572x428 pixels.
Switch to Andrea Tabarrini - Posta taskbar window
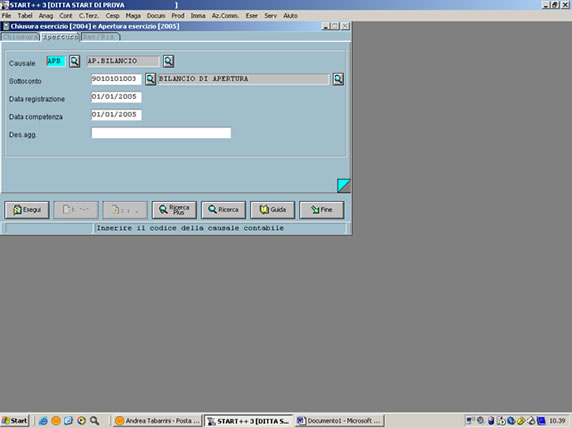pos(158,421)
